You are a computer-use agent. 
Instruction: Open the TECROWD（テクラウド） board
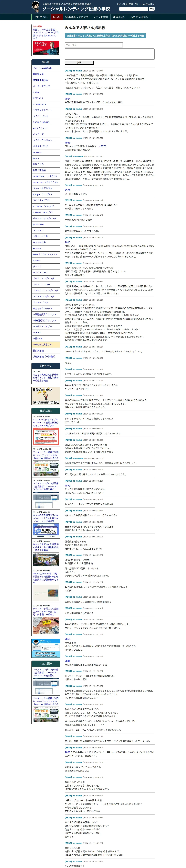[46, 182]
